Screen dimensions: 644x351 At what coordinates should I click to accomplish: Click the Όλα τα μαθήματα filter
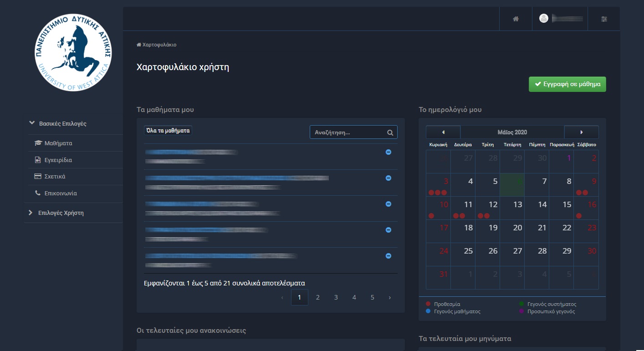(168, 131)
